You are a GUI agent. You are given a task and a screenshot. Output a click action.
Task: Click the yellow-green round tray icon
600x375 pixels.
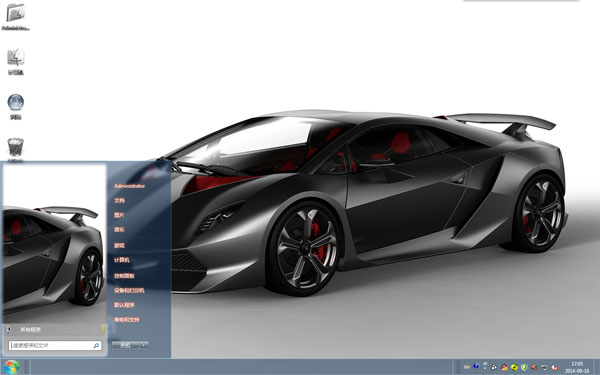[x=514, y=367]
